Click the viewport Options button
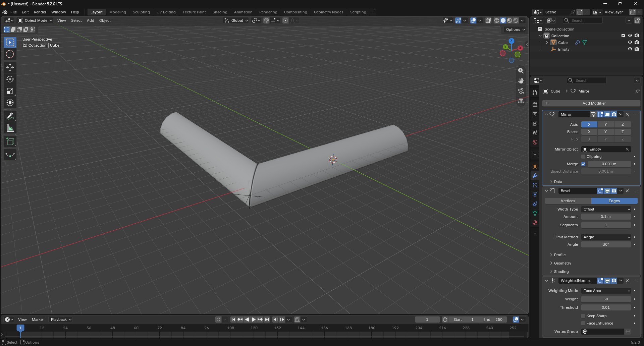 coord(515,30)
